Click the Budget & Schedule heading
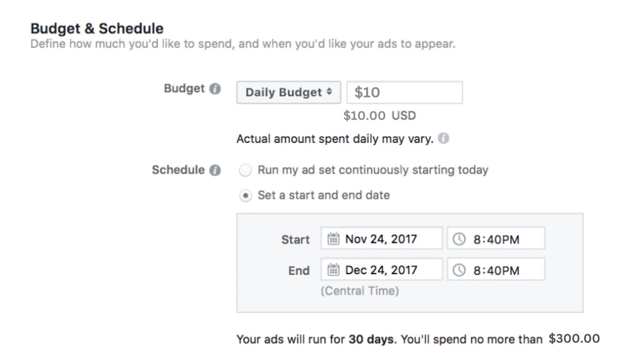 [x=97, y=29]
